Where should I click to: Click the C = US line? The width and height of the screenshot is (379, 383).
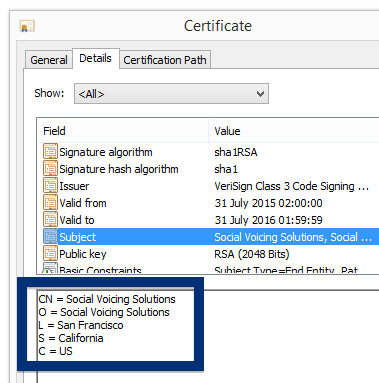tap(55, 351)
